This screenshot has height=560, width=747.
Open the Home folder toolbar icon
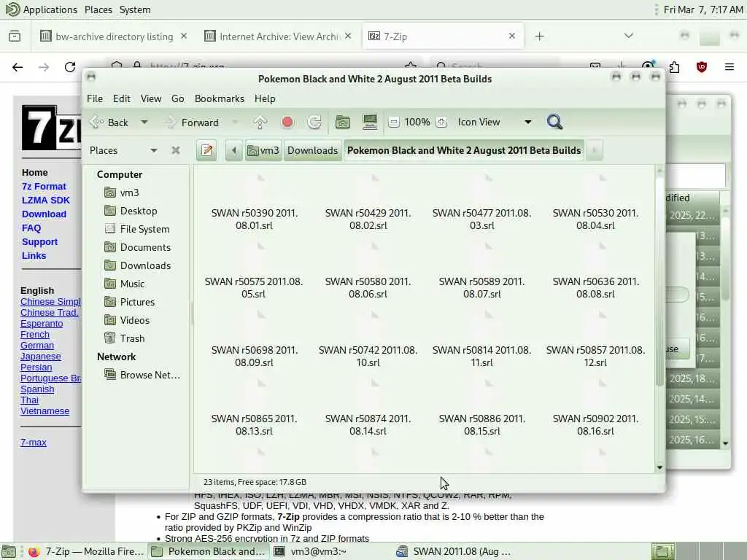[x=343, y=122]
